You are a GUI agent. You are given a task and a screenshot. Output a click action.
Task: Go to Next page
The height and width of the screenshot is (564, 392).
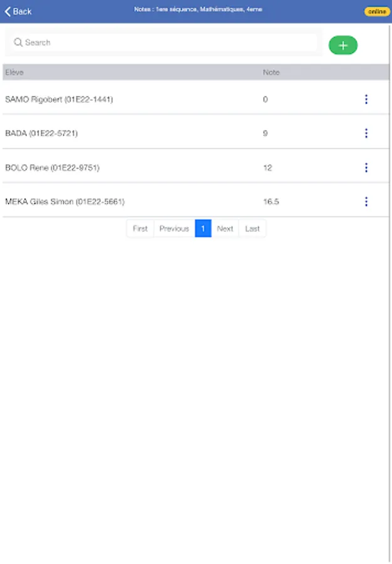(x=225, y=229)
